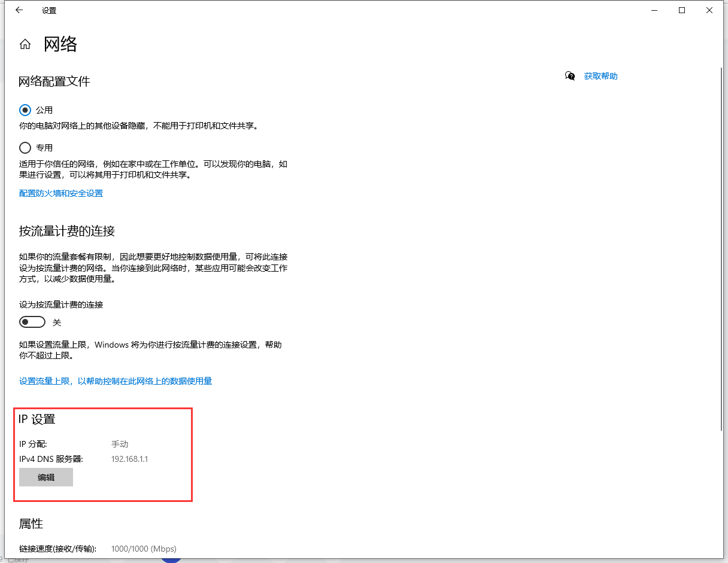The image size is (728, 563).
Task: Click the 192.168.1.1 DNS server value
Action: pyautogui.click(x=129, y=459)
